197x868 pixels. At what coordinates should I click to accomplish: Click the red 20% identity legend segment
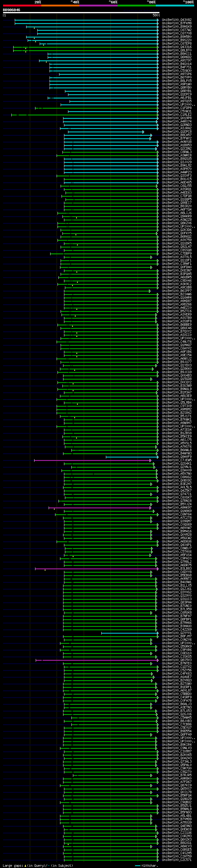(22, 6)
